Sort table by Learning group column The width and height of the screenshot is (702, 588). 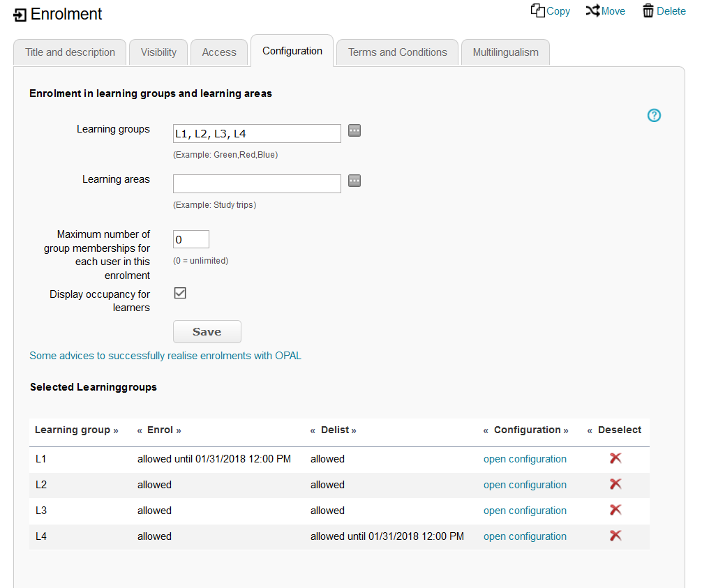point(76,430)
